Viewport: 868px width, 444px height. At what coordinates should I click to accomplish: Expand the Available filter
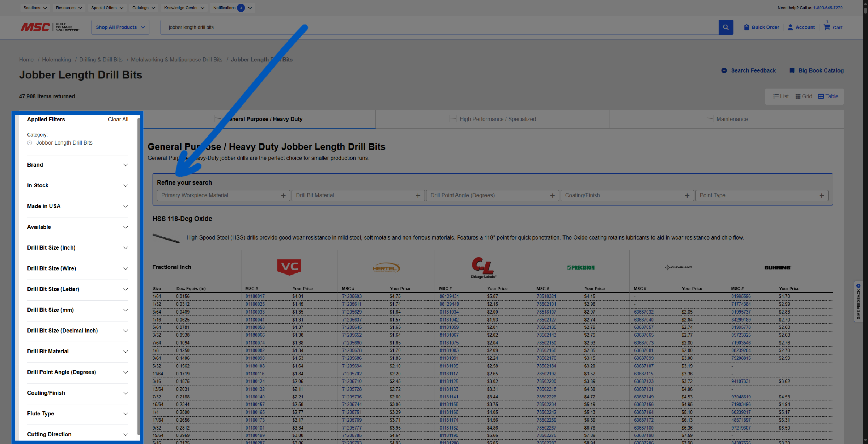(x=77, y=227)
